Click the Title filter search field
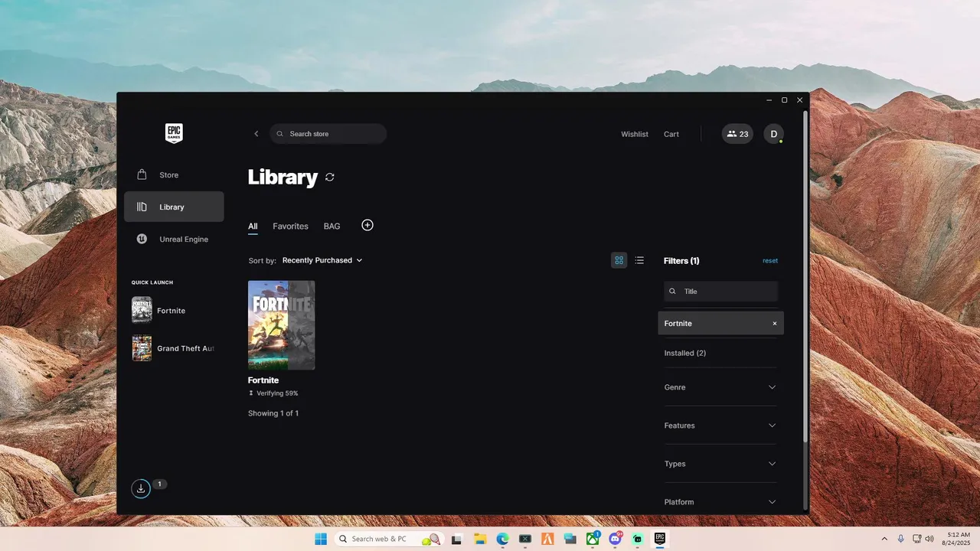The width and height of the screenshot is (980, 551). [x=720, y=292]
